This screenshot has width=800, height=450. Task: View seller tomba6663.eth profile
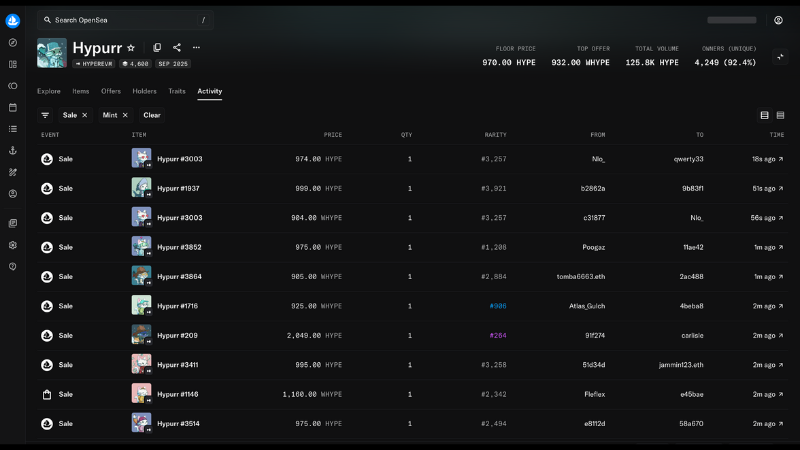click(581, 277)
